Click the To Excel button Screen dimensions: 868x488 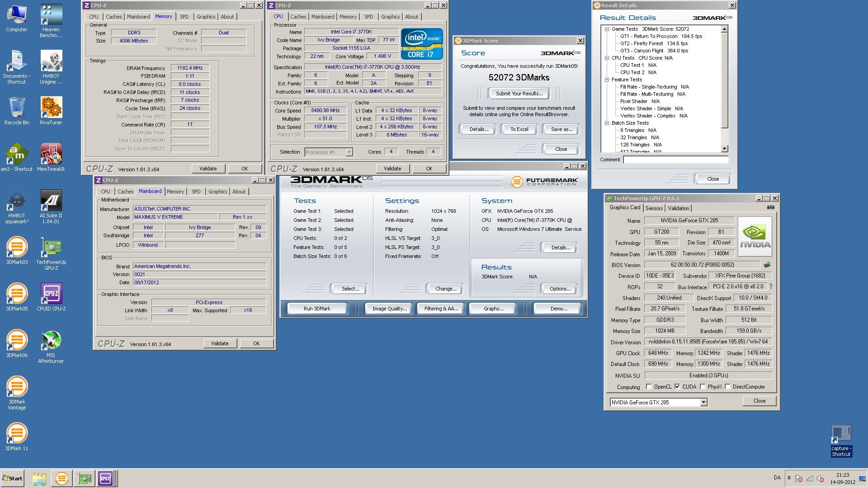(x=519, y=129)
